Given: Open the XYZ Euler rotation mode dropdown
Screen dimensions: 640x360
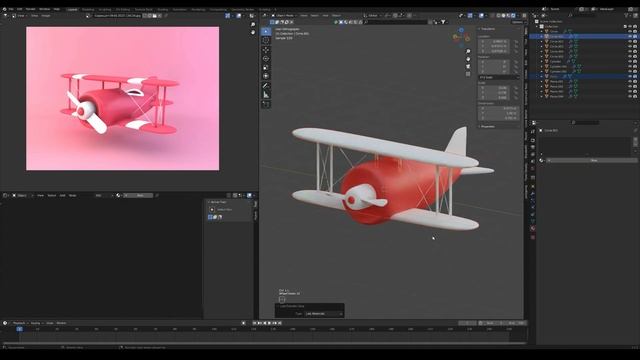Looking at the screenshot, I should pos(499,77).
